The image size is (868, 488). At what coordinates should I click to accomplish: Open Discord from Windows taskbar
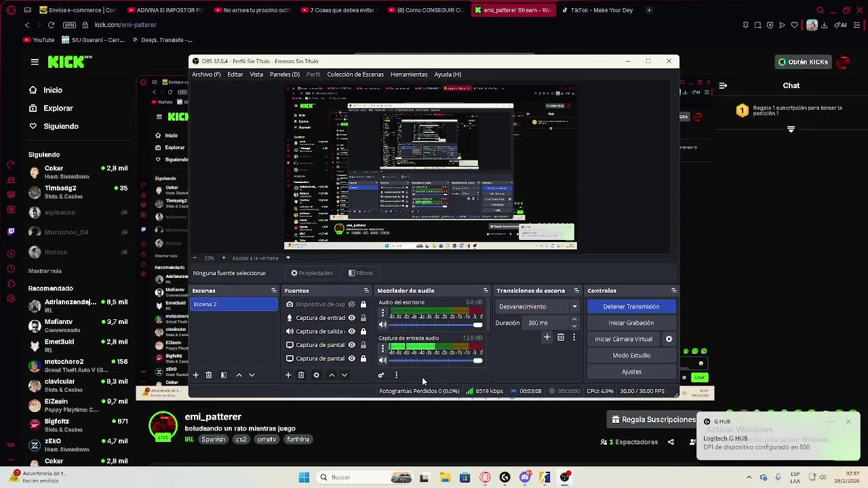tap(525, 478)
